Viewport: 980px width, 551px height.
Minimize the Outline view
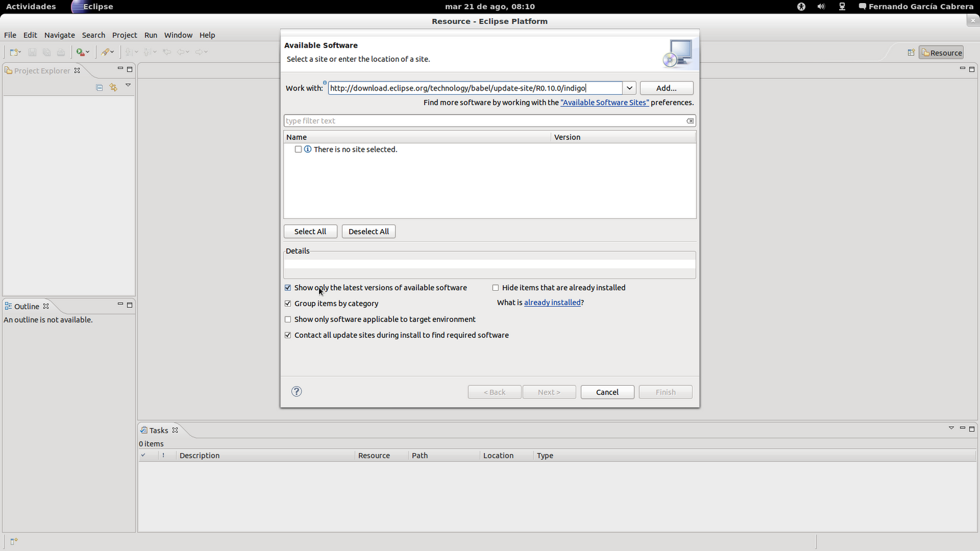point(120,304)
